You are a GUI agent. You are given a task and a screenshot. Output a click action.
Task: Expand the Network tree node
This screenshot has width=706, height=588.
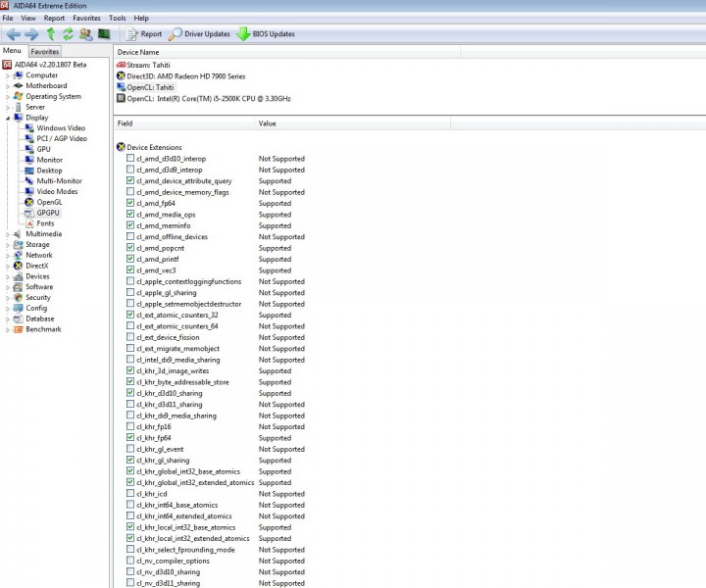pyautogui.click(x=8, y=256)
